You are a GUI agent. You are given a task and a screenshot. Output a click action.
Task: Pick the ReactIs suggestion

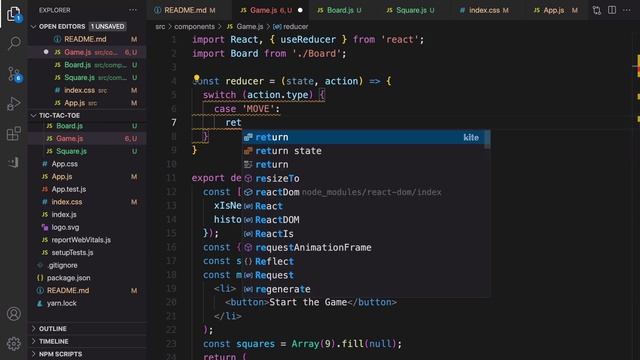click(x=363, y=234)
